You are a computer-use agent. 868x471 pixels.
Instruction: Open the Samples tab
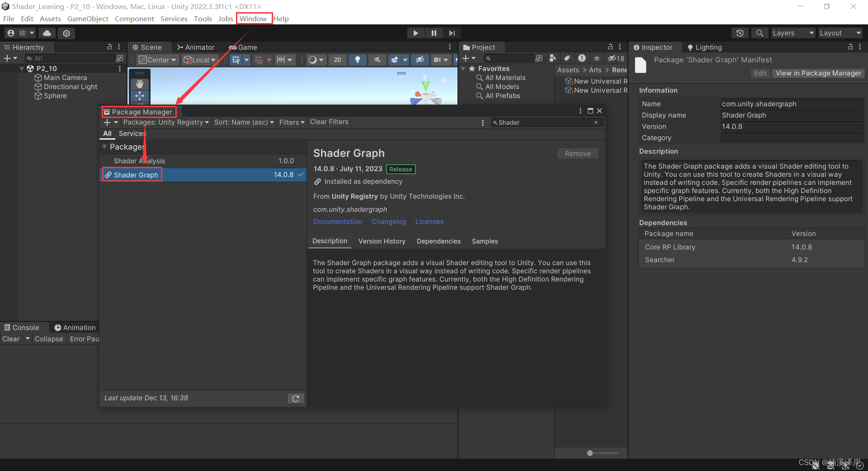pos(485,241)
